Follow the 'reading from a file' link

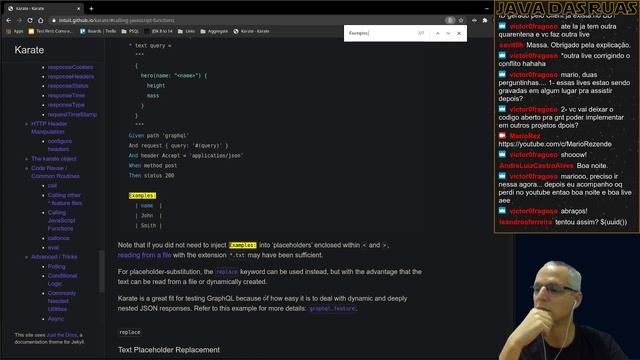[x=144, y=255]
